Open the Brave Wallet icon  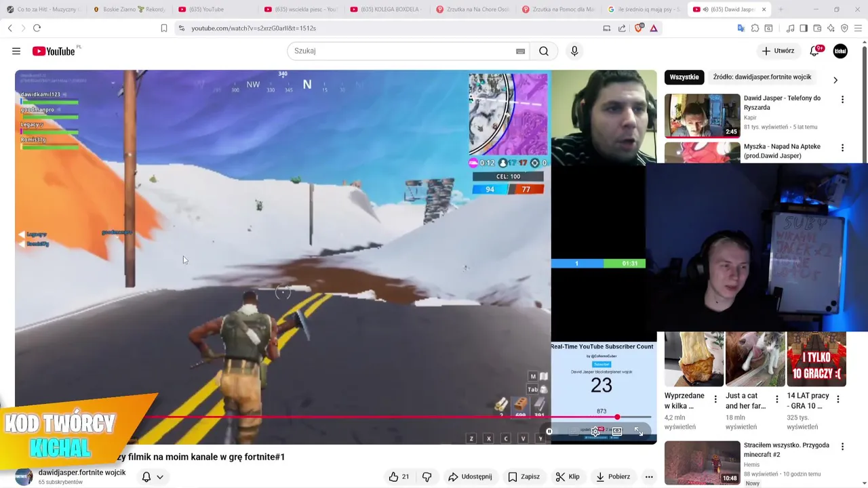point(817,28)
